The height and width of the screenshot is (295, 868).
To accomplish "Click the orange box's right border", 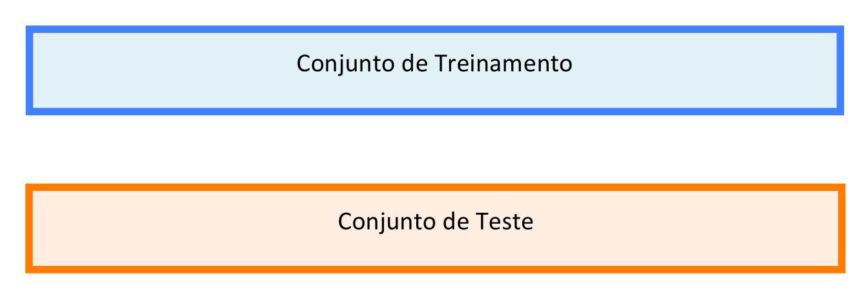I will point(841,228).
